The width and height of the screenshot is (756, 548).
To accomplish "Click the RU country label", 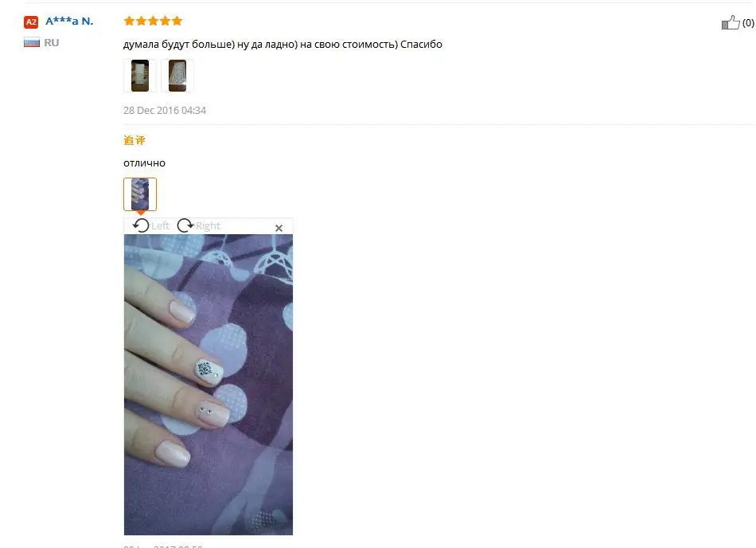I will 52,42.
